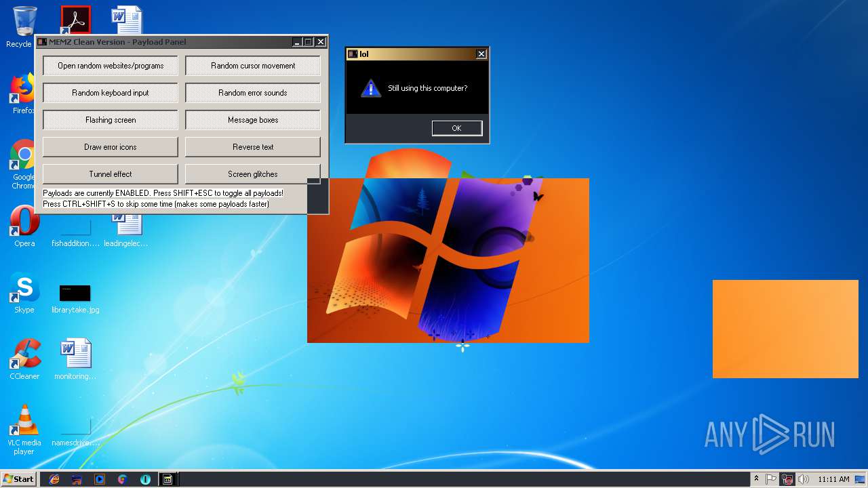The width and height of the screenshot is (868, 488).
Task: Select the monitoring Word document
Action: click(x=75, y=359)
